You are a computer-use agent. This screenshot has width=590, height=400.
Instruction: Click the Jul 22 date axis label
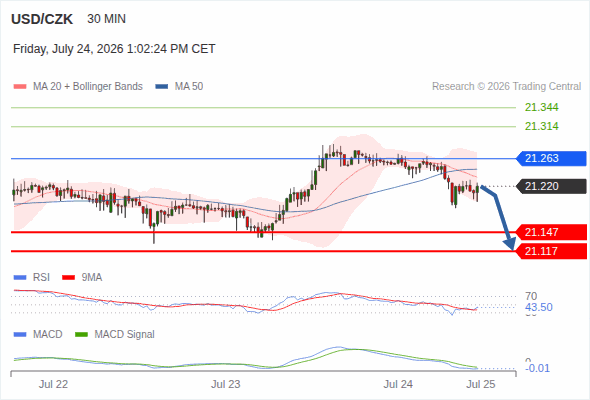click(53, 385)
